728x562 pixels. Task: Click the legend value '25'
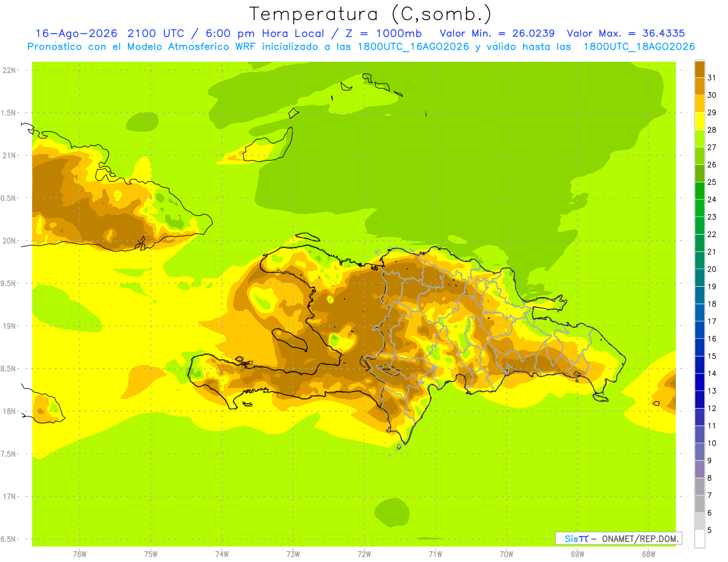point(712,182)
